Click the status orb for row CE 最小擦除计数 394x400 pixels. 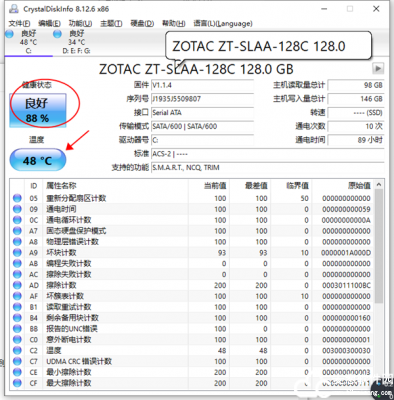[x=17, y=372]
